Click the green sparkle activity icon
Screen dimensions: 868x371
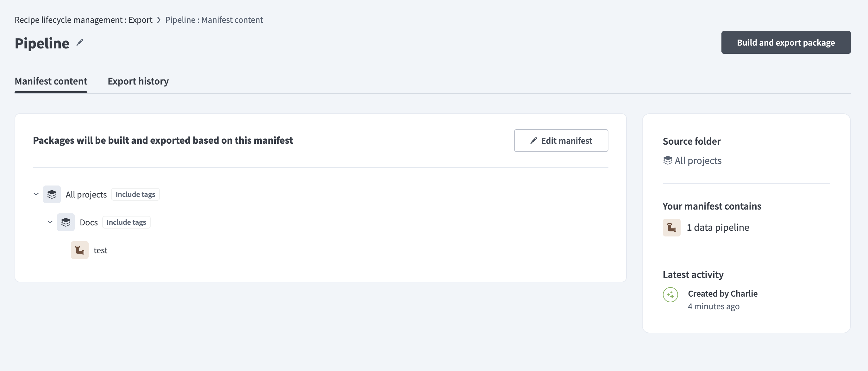click(x=671, y=295)
